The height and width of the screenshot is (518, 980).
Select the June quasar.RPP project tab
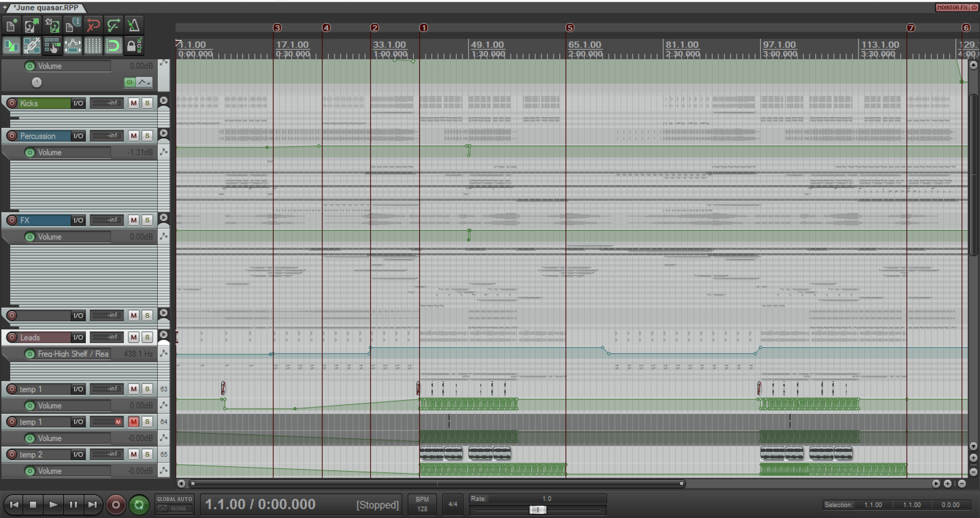[x=46, y=7]
